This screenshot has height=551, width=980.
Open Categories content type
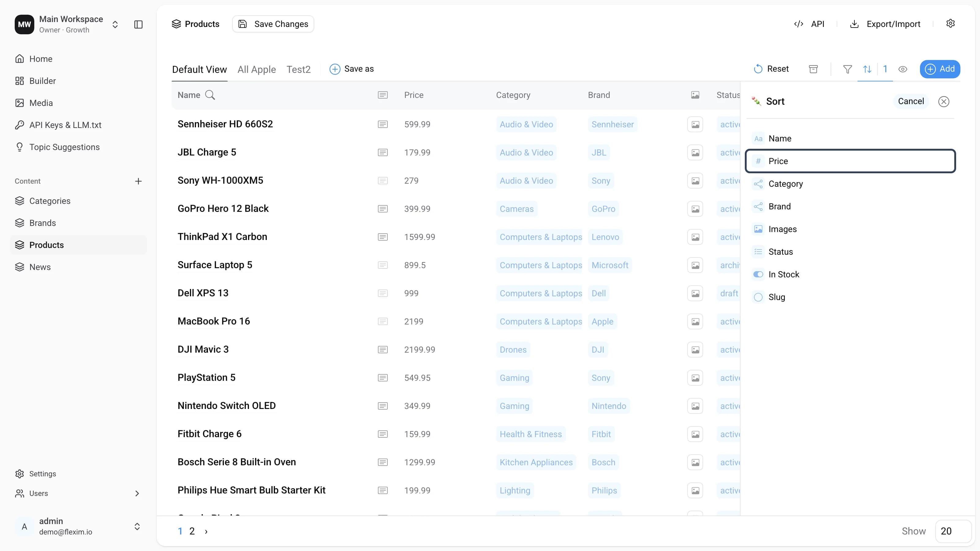78,201
